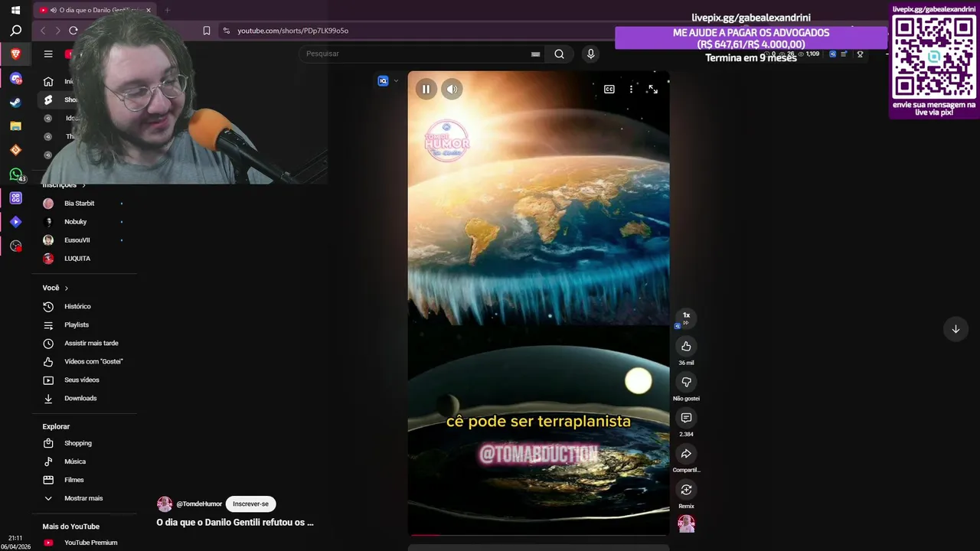This screenshot has width=980, height=551.
Task: Subscribe with the Inscrever-se button
Action: click(x=250, y=504)
